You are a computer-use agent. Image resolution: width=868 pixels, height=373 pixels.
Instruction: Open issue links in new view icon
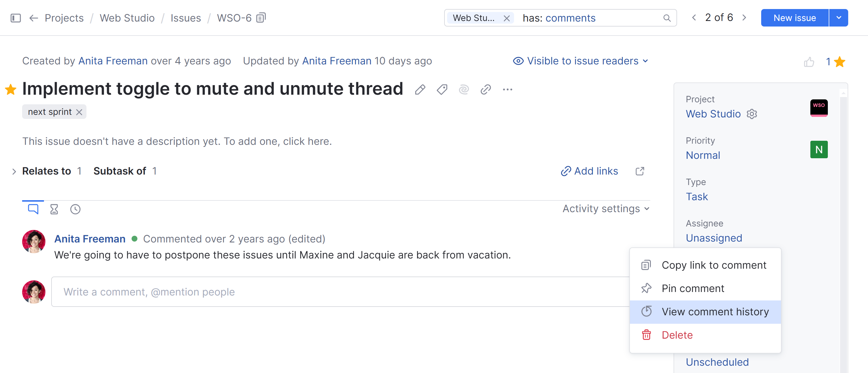640,171
